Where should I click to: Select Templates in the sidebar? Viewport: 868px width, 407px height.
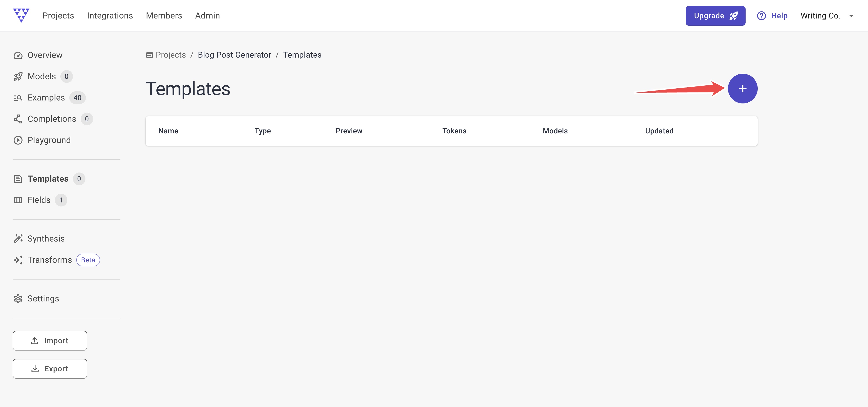pos(48,179)
